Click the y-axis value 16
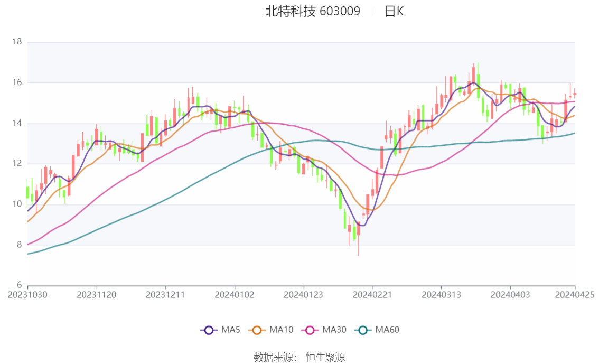The image size is (599, 364). click(17, 82)
